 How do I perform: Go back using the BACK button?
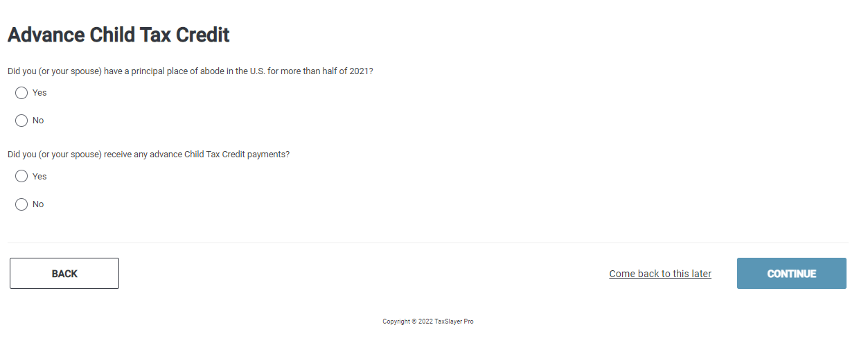click(64, 274)
